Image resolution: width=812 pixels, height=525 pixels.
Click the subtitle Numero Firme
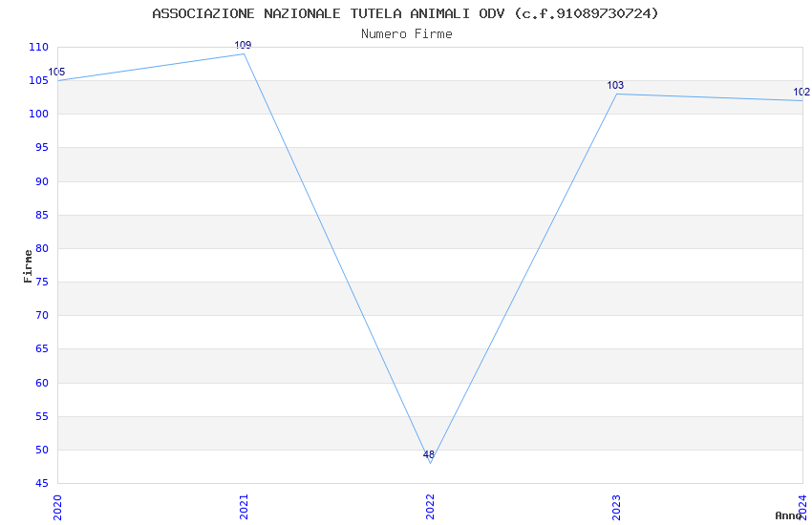(407, 34)
